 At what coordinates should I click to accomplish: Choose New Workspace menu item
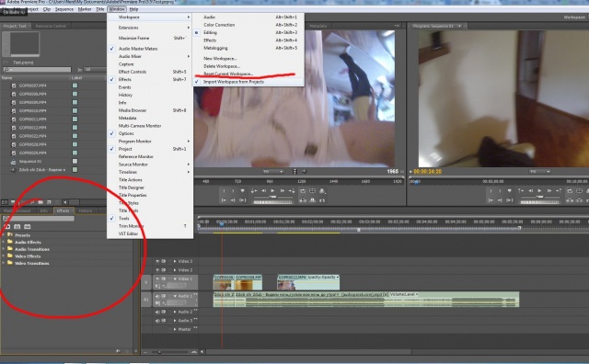220,59
